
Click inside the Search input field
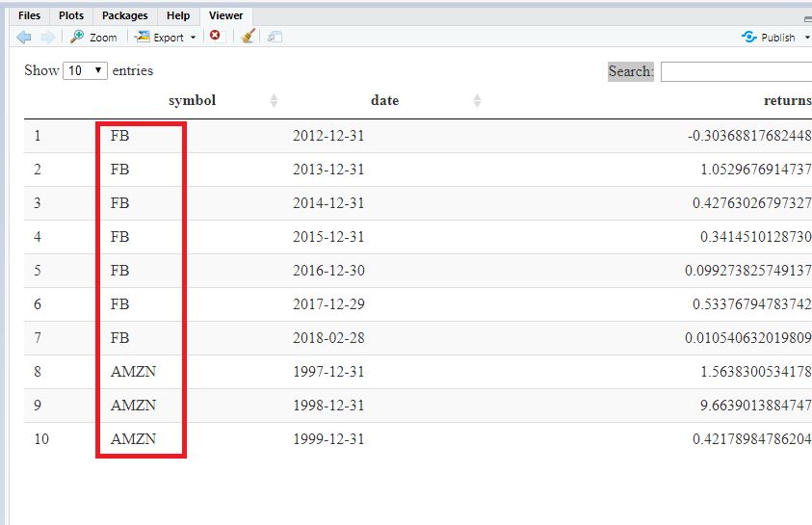[x=736, y=71]
